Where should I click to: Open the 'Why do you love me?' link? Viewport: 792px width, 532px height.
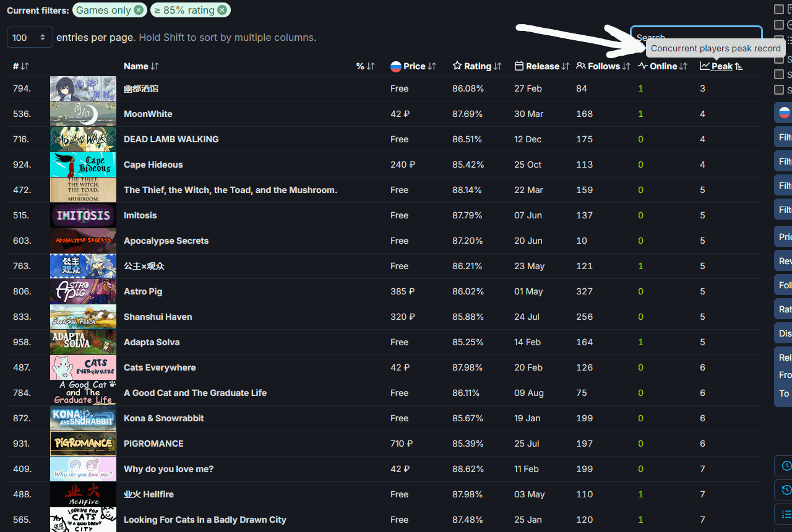click(x=168, y=469)
